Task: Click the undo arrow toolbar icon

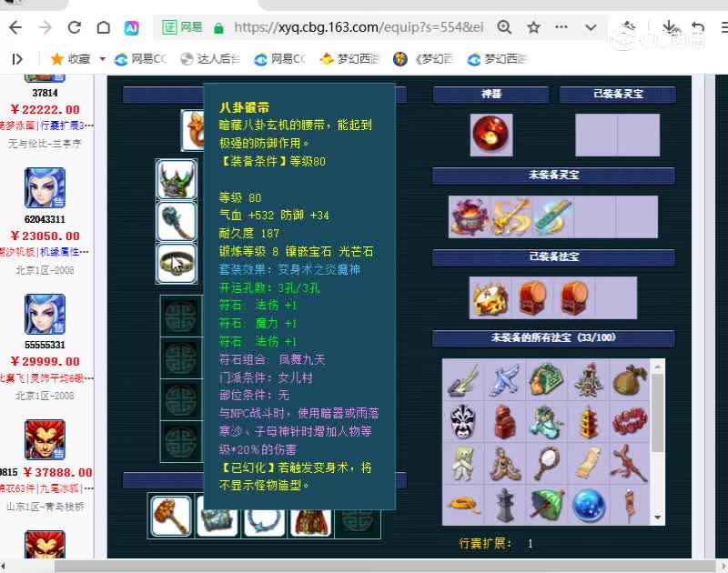Action: (x=697, y=27)
